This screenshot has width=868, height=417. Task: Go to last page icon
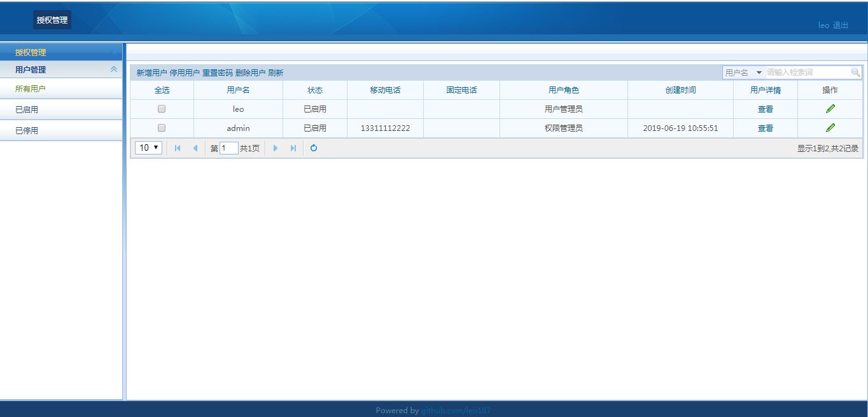293,148
